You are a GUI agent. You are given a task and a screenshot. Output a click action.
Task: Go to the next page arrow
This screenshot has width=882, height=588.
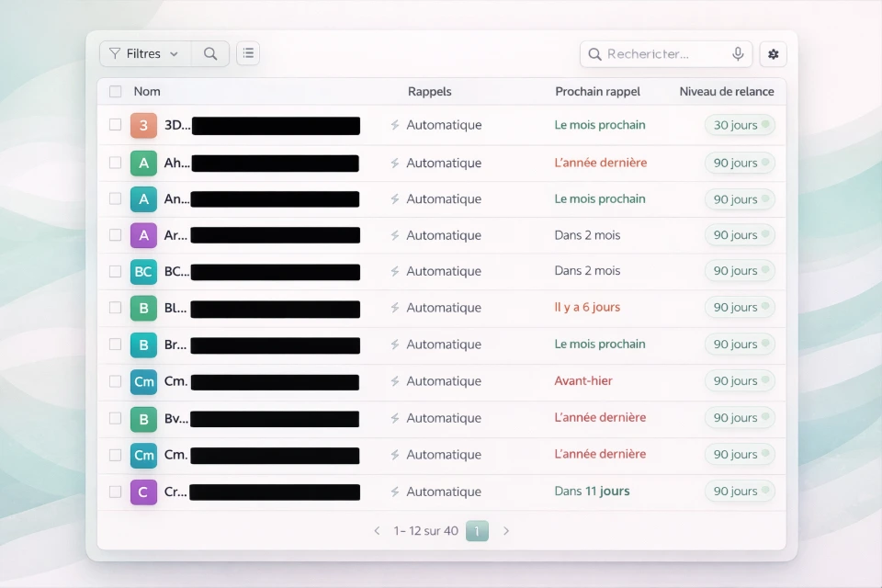pyautogui.click(x=506, y=531)
